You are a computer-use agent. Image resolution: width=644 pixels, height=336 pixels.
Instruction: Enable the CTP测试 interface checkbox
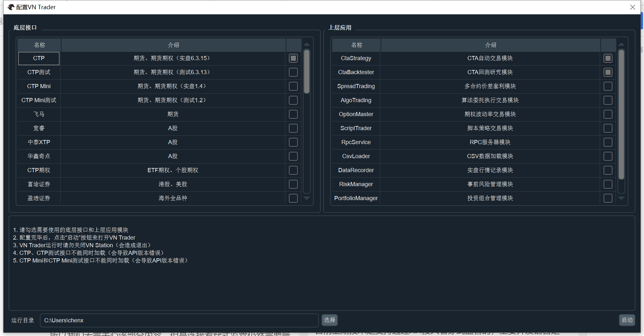(293, 72)
